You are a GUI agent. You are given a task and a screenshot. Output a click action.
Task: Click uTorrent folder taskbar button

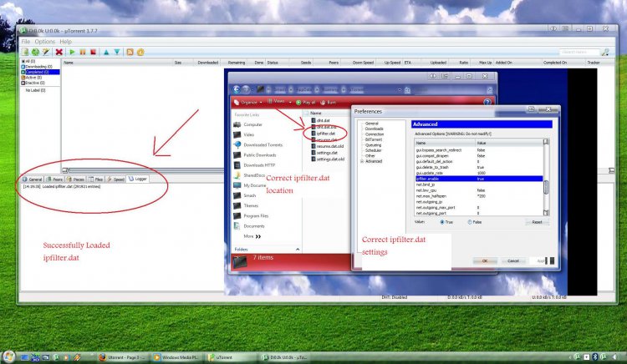(x=231, y=357)
